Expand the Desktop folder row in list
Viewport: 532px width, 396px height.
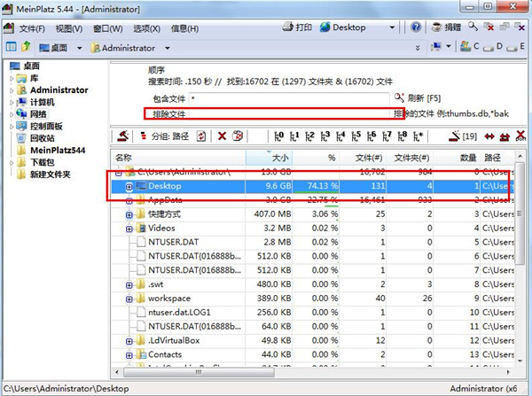129,187
